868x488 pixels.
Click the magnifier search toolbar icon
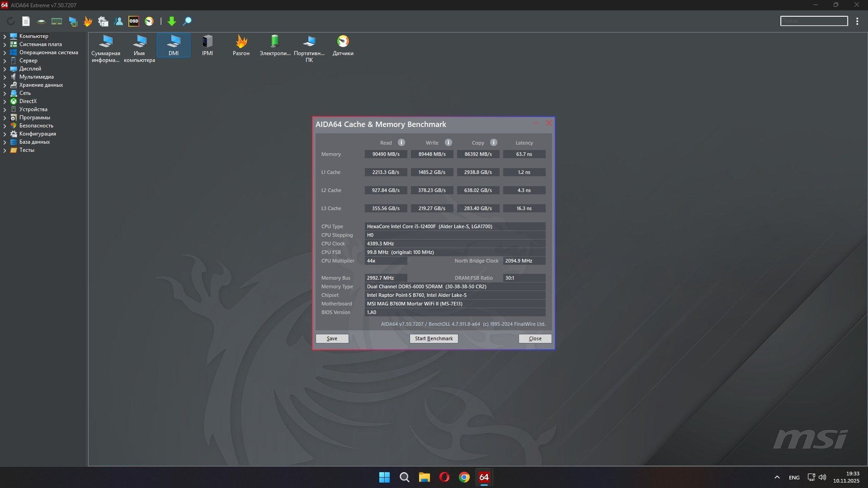[187, 21]
